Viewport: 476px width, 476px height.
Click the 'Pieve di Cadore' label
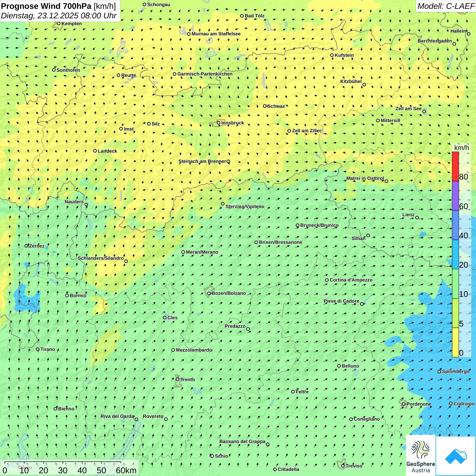[341, 301]
